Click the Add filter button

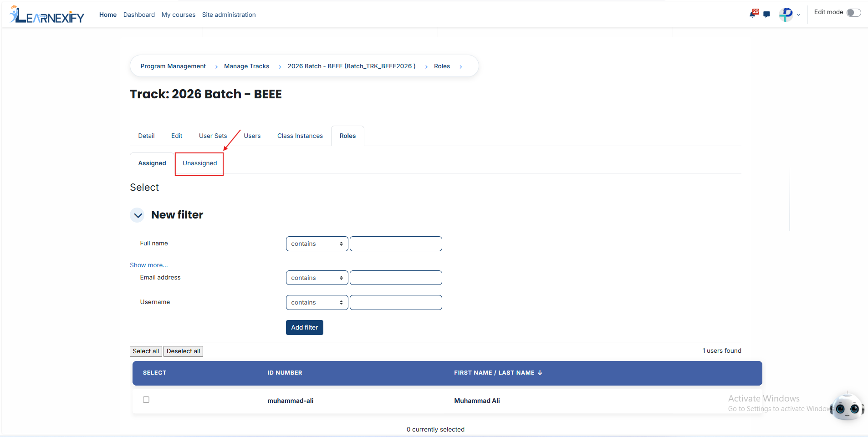pos(305,327)
